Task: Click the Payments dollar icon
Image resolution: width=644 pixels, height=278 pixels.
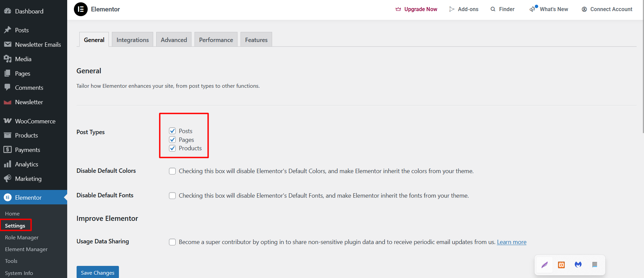Action: 7,150
